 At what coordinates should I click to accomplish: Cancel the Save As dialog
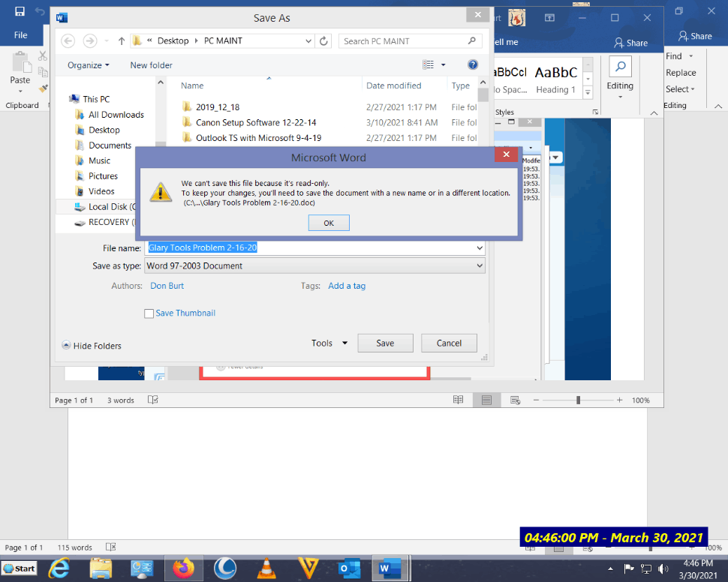click(449, 343)
